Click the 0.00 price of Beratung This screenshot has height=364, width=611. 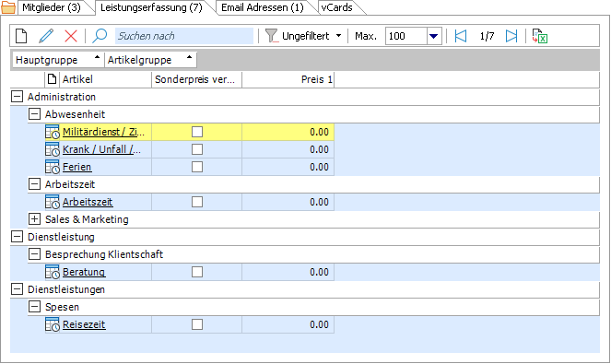[x=319, y=272]
